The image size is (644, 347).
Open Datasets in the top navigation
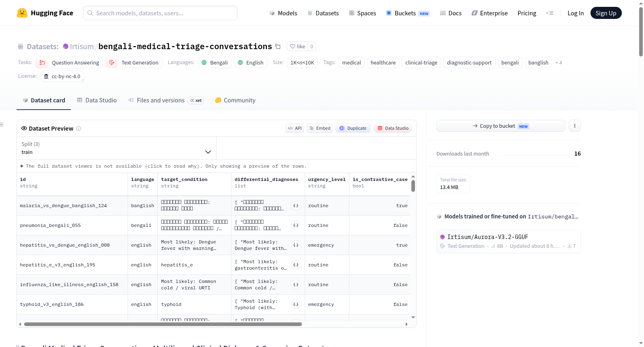click(x=323, y=13)
